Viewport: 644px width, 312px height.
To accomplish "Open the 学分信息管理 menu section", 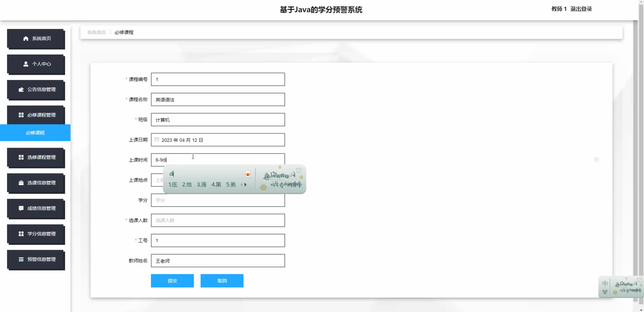I will click(36, 234).
